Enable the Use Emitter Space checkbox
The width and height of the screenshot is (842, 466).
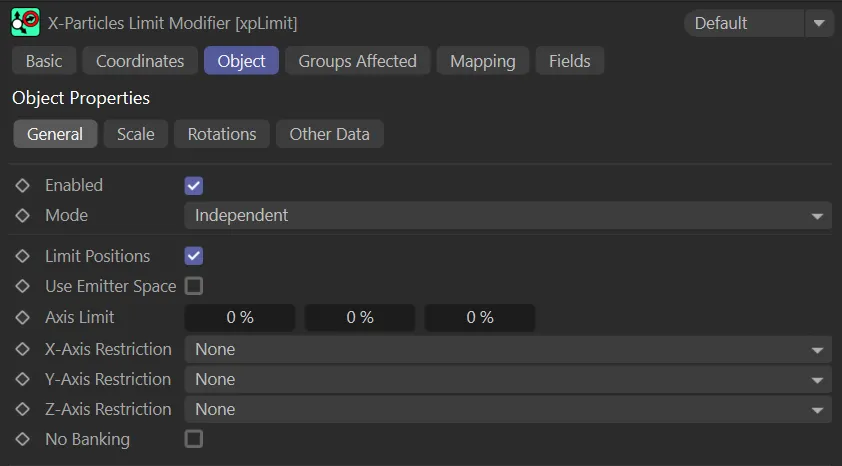click(194, 286)
